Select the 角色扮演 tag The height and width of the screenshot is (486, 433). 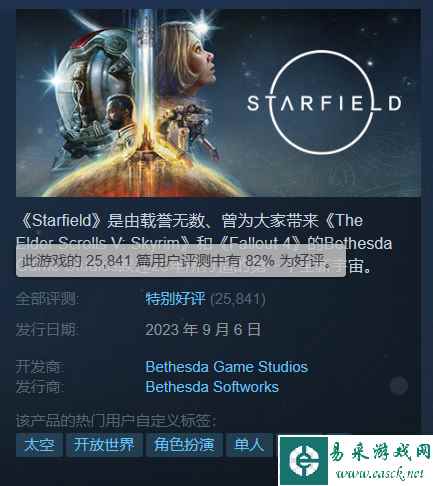184,445
